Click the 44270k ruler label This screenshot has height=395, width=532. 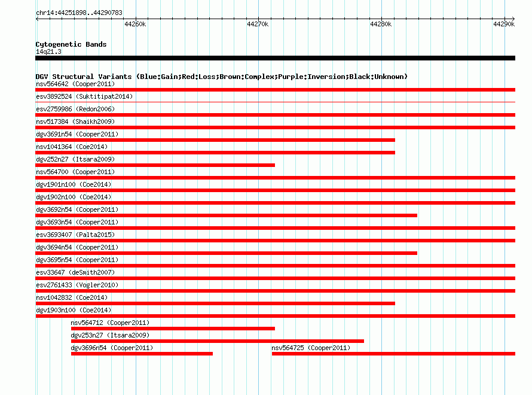[258, 24]
